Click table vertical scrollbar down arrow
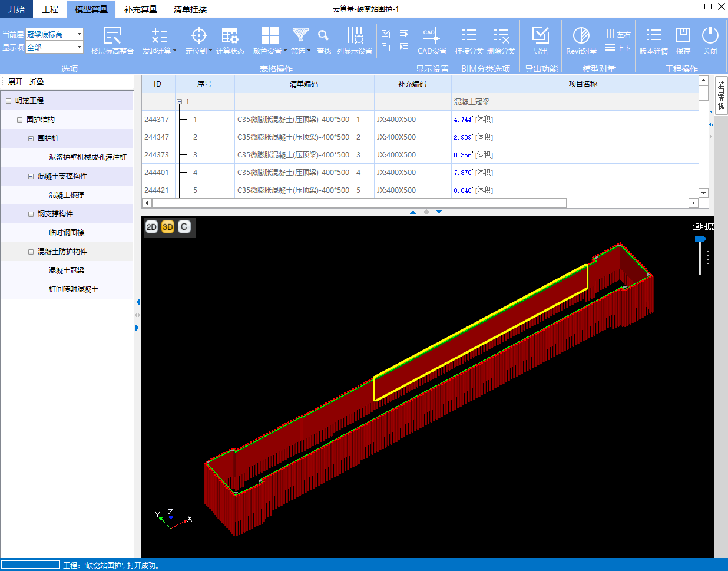 pyautogui.click(x=703, y=193)
